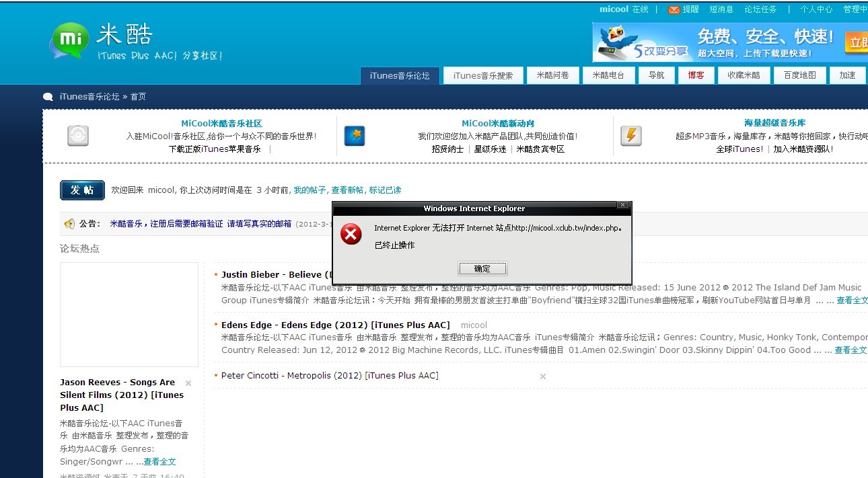This screenshot has height=478, width=868.
Task: Click the 加入米酷资源队! link
Action: [803, 149]
